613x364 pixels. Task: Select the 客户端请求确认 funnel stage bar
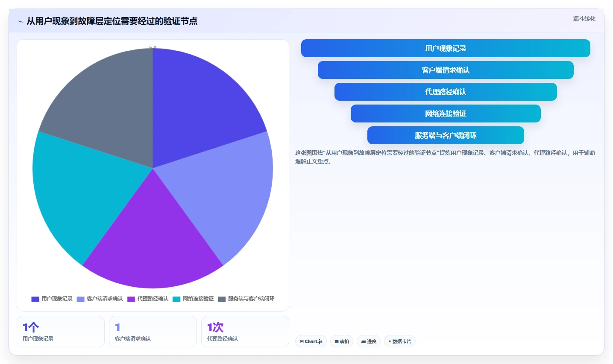point(446,70)
